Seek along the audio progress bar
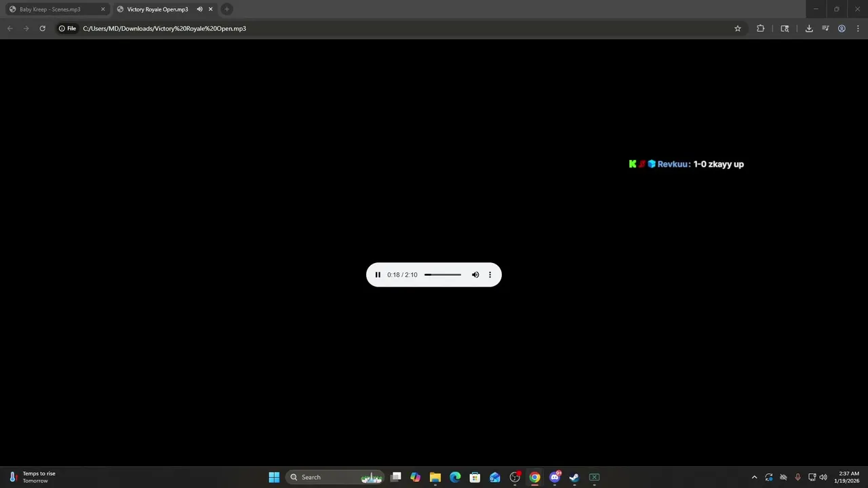This screenshot has width=868, height=488. pos(443,274)
